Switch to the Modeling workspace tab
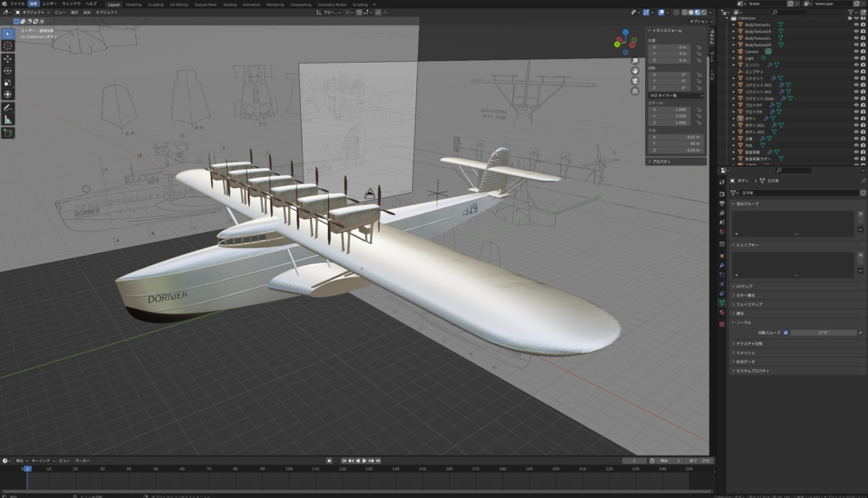This screenshot has width=868, height=498. [x=133, y=4]
